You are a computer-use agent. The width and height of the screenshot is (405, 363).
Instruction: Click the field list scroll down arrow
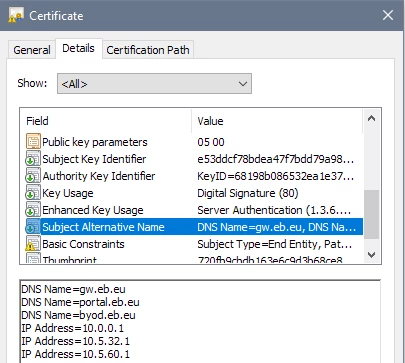(371, 255)
